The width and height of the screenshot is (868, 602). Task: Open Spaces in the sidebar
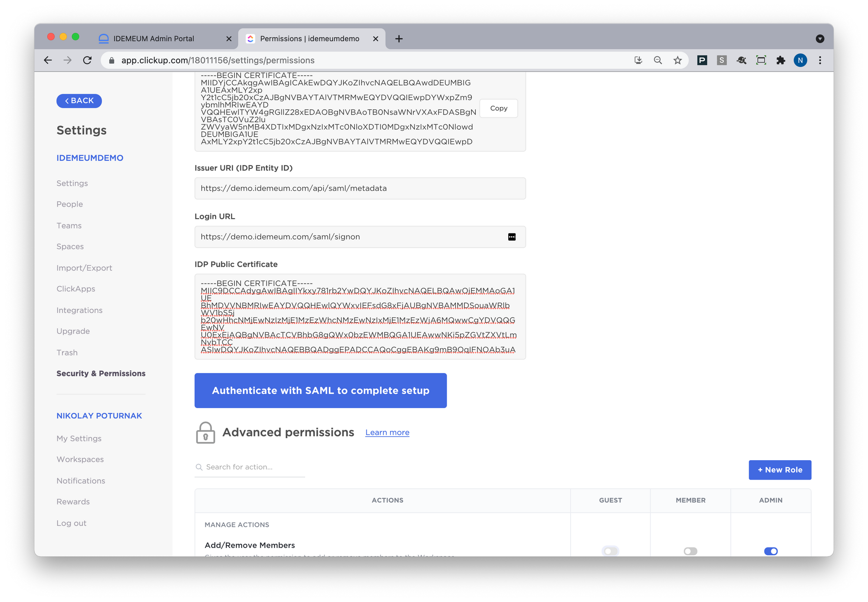(x=70, y=246)
